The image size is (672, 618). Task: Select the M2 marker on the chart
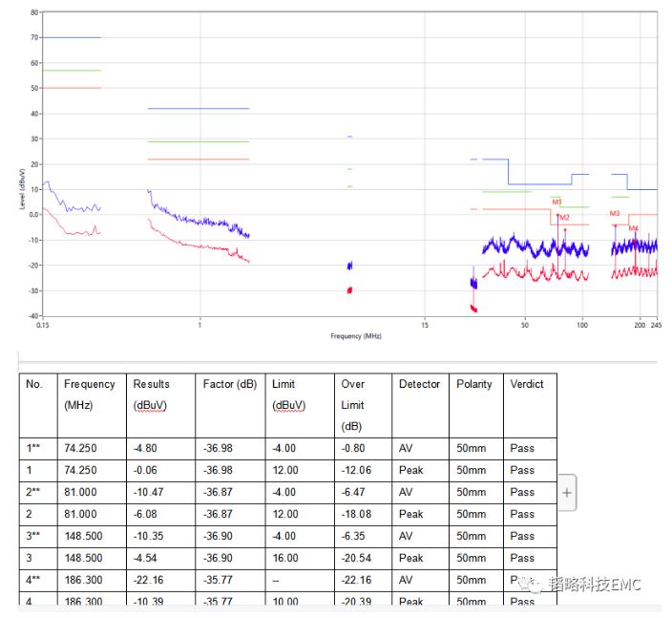point(564,218)
